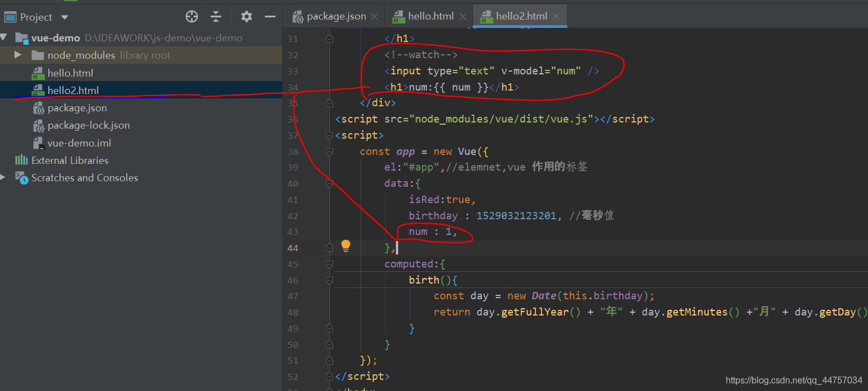This screenshot has width=868, height=391.
Task: Click the External Libraries bars icon
Action: (x=21, y=160)
